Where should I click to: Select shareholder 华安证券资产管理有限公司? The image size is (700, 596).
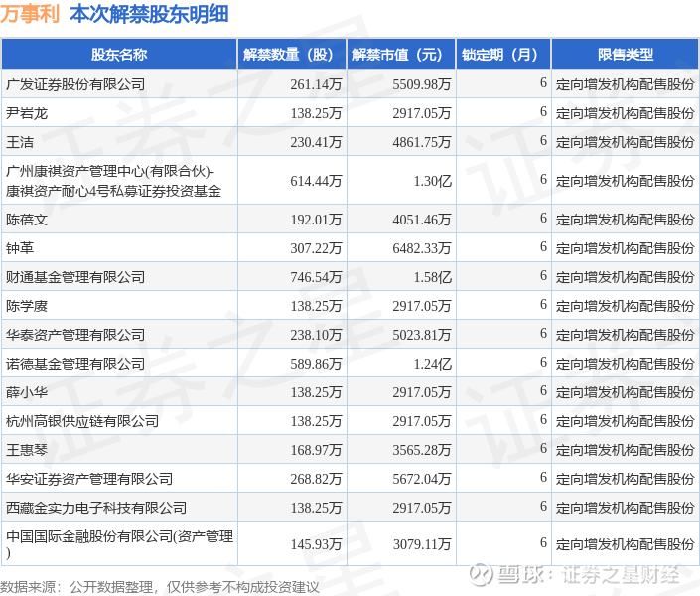pyautogui.click(x=89, y=479)
